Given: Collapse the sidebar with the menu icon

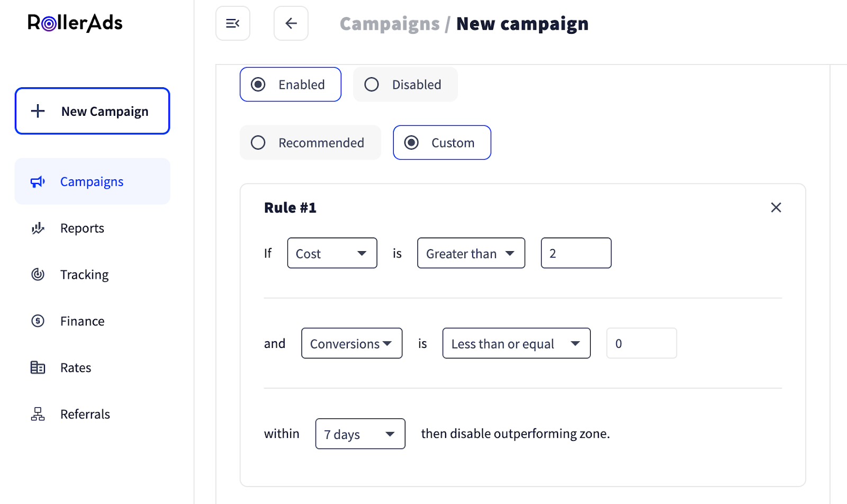Looking at the screenshot, I should pyautogui.click(x=233, y=23).
